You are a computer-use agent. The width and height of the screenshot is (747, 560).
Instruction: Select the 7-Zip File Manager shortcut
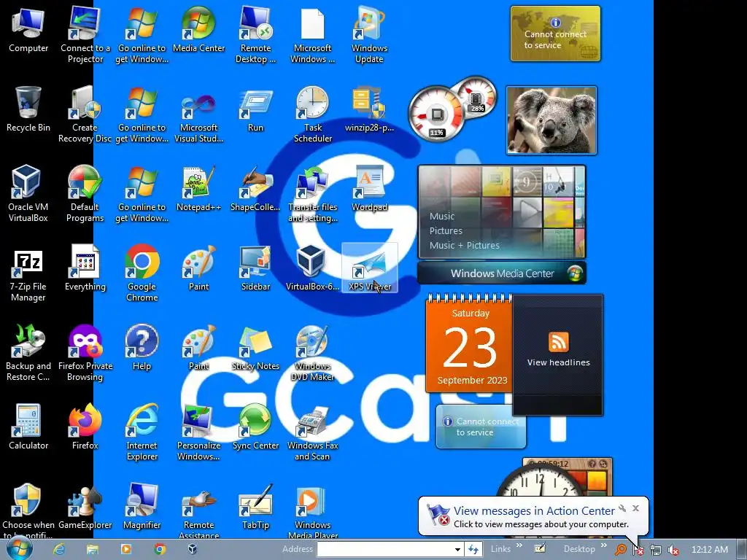pyautogui.click(x=28, y=273)
